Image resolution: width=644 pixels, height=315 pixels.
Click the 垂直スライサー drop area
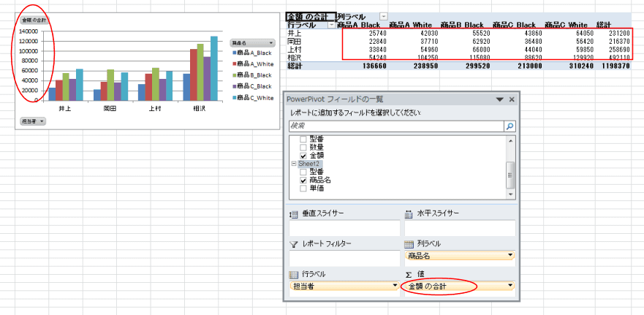point(344,228)
